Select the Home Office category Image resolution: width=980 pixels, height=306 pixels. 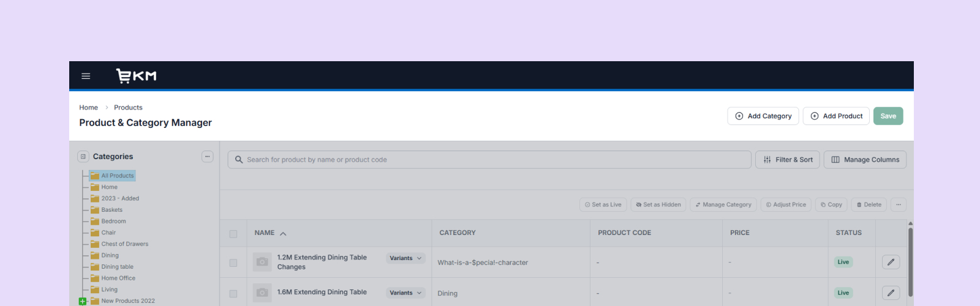(x=113, y=278)
